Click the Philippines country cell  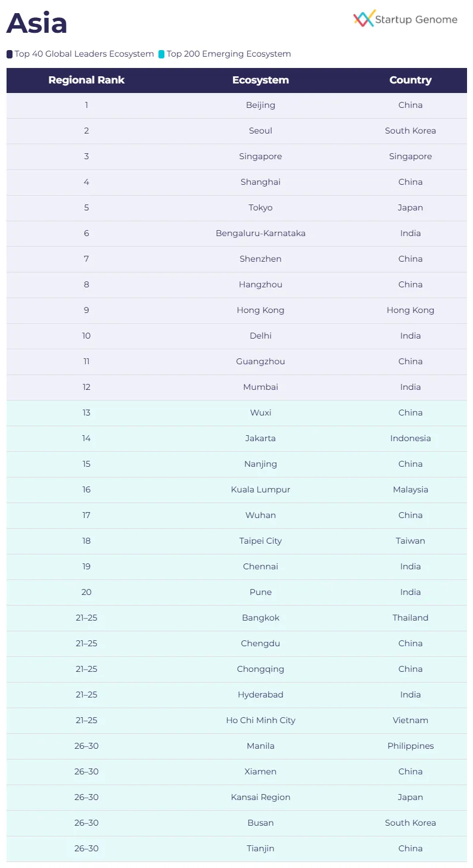tap(410, 746)
